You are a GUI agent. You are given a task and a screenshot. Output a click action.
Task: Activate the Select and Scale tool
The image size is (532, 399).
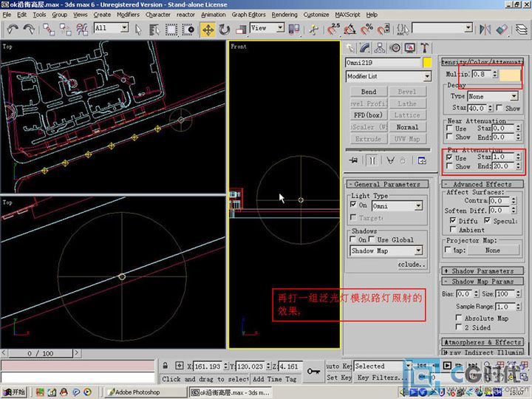(x=241, y=30)
